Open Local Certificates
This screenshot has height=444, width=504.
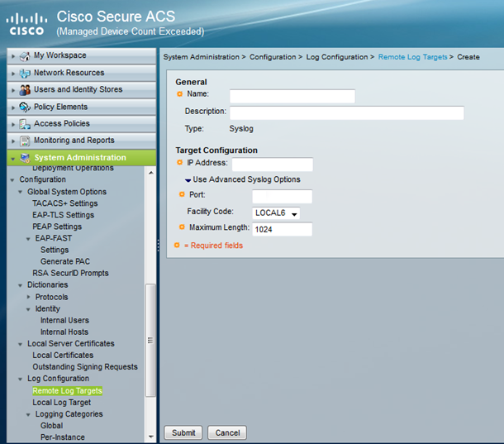point(63,356)
